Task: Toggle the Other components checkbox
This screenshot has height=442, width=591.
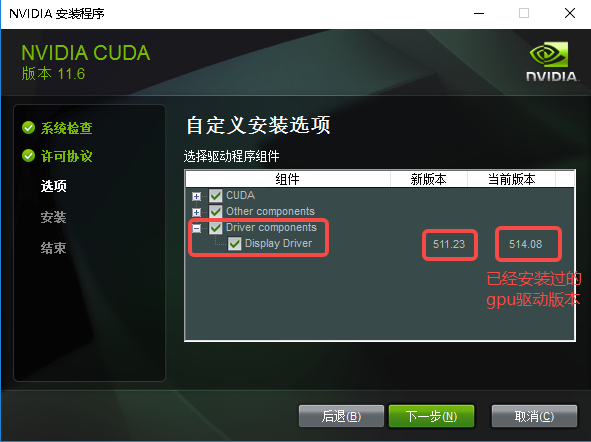Action: click(216, 211)
